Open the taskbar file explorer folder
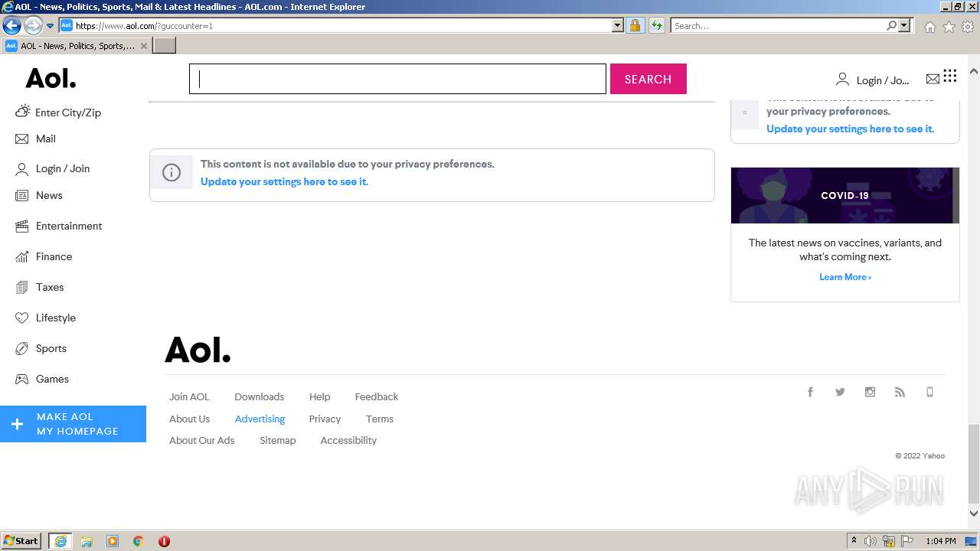The height and width of the screenshot is (551, 980). coord(87,541)
